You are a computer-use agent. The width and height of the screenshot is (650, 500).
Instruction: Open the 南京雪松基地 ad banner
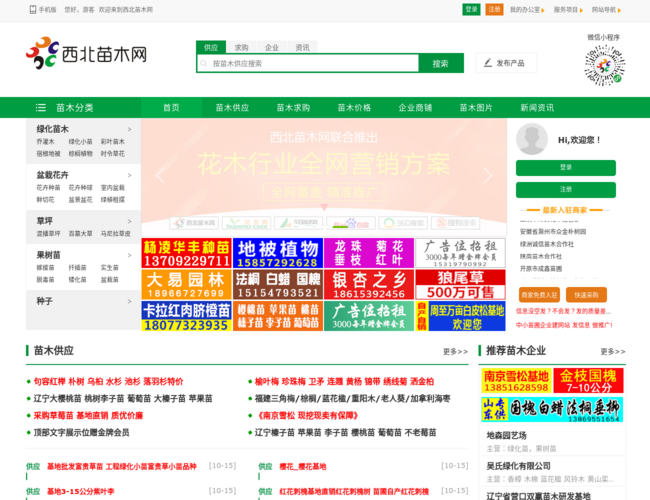[x=517, y=381]
